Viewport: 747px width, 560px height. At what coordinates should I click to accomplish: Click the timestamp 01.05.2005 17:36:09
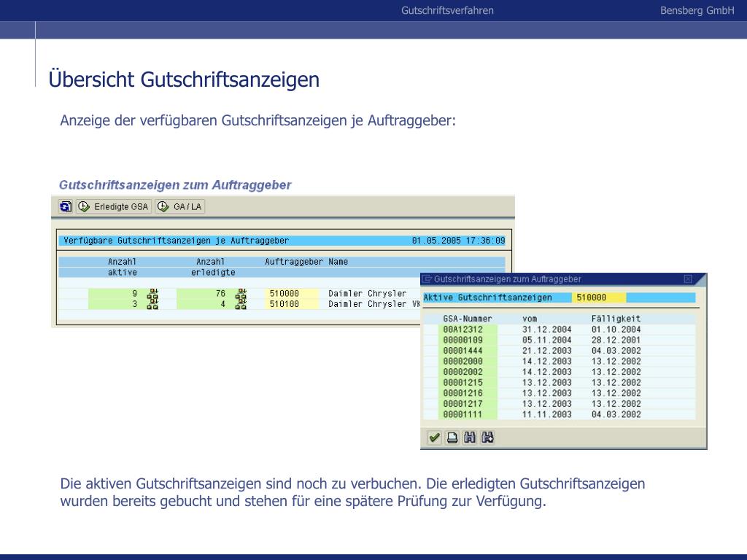click(x=458, y=241)
